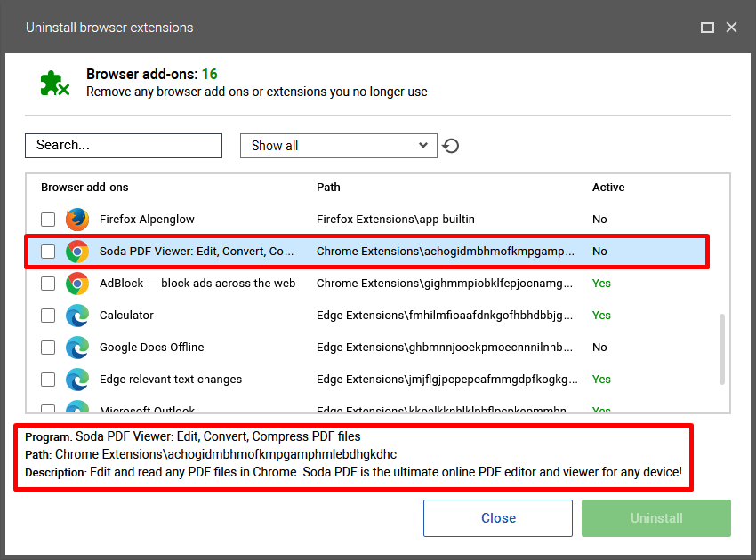This screenshot has height=560, width=756.
Task: Sort by the Path column header
Action: click(328, 187)
